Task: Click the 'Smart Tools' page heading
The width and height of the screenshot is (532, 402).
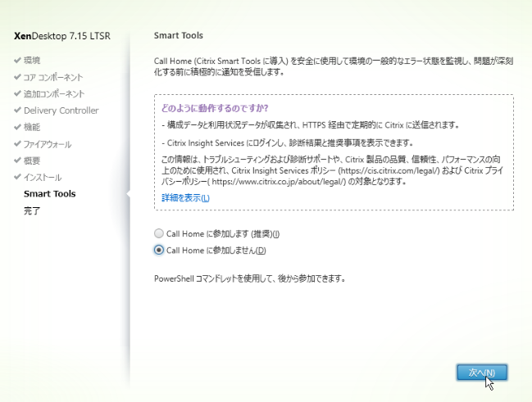Action: [179, 35]
